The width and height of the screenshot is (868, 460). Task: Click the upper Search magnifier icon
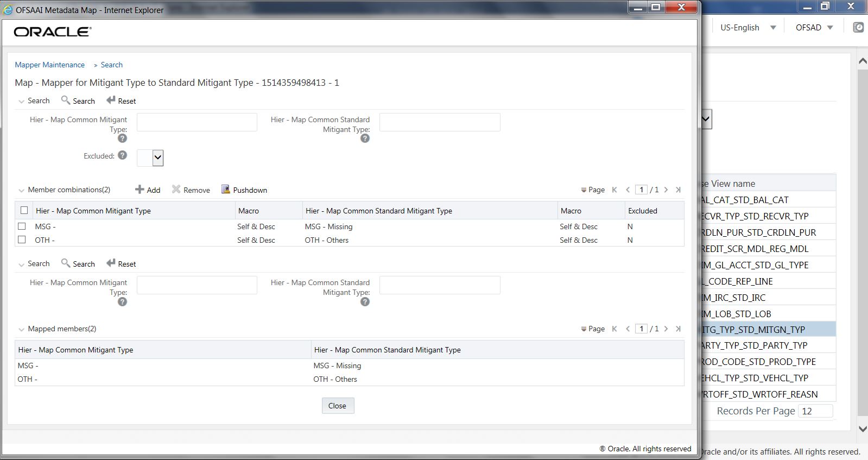pos(66,100)
